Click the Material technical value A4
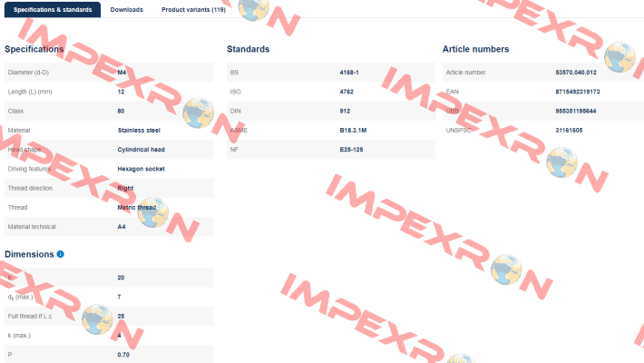Screen dimensions: 644x363 click(x=122, y=227)
